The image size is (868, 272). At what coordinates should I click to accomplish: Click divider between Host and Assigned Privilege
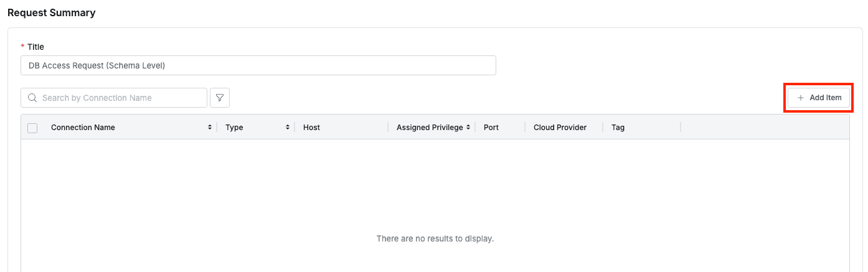[388, 127]
